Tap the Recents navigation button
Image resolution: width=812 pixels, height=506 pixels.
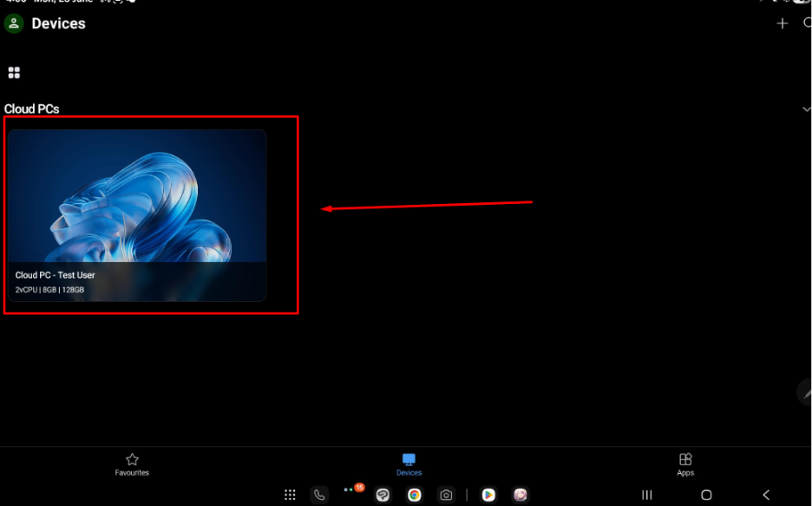(x=647, y=495)
